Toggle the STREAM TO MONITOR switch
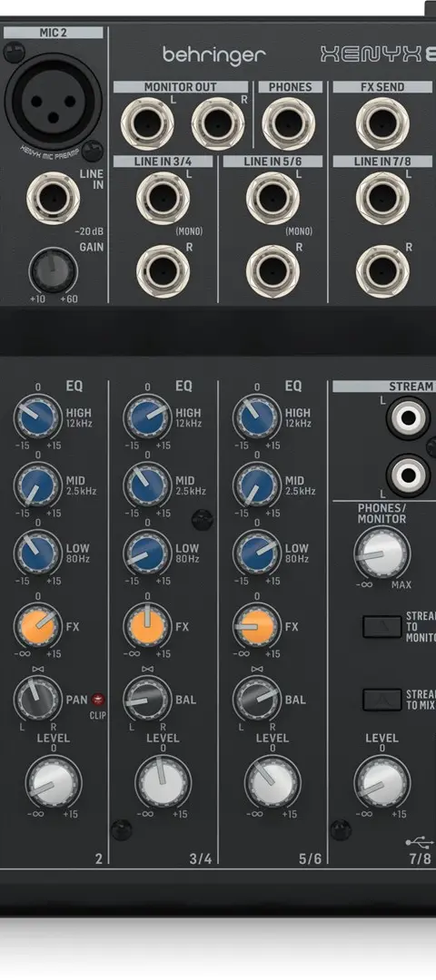This screenshot has height=980, width=436. tap(382, 626)
